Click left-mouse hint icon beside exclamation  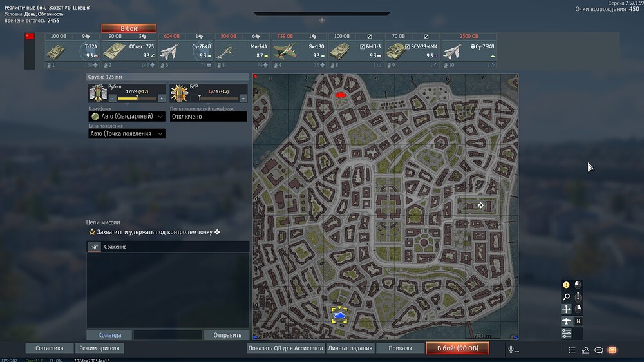[x=578, y=285]
